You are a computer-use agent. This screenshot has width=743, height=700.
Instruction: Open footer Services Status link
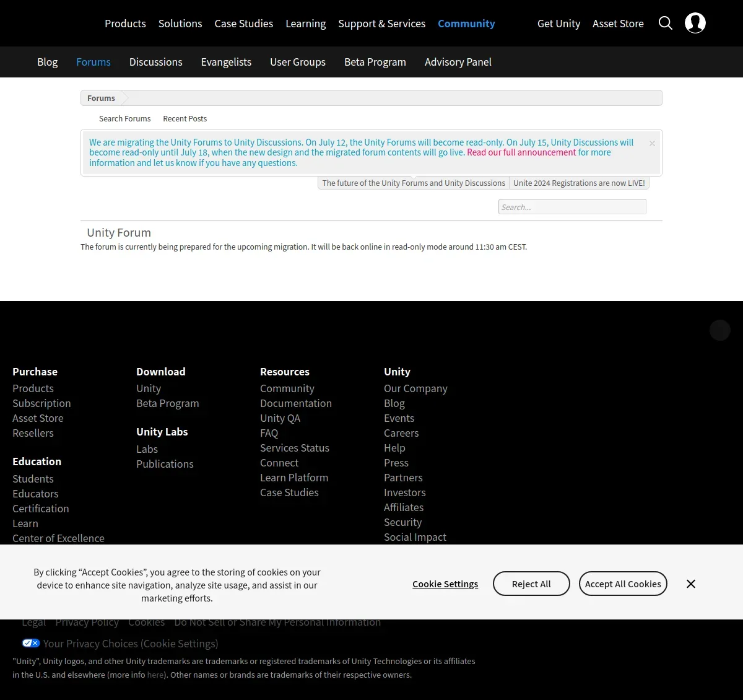(x=295, y=448)
